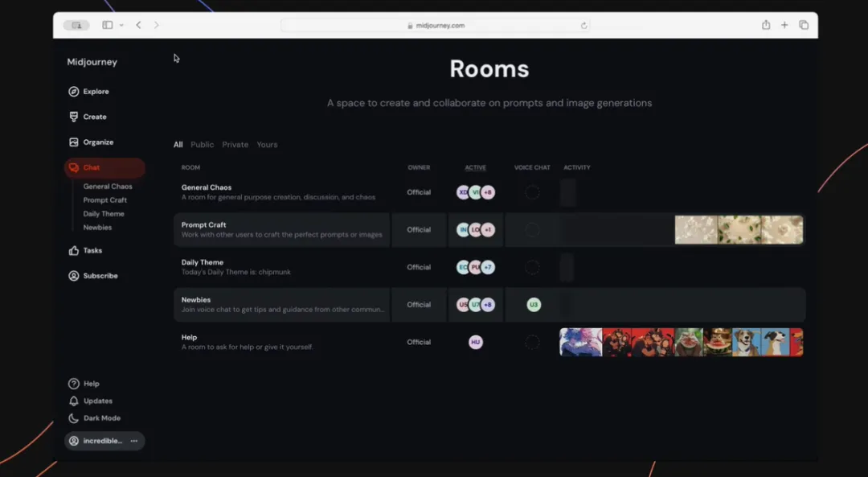The height and width of the screenshot is (477, 868).
Task: Click "Official" owner for General Chaos
Action: (x=419, y=192)
